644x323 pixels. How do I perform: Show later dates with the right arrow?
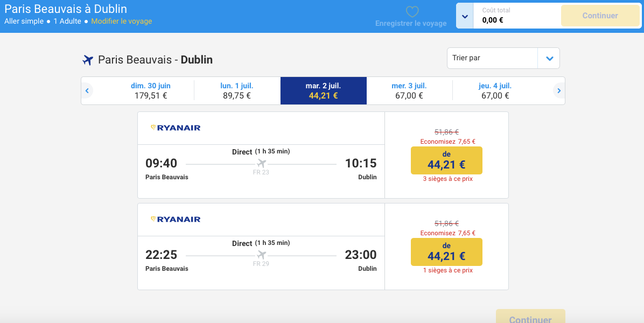click(x=559, y=90)
